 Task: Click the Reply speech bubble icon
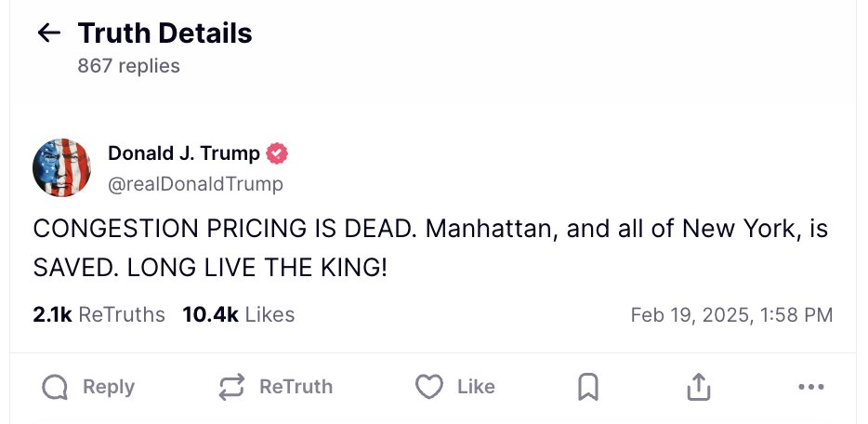55,387
